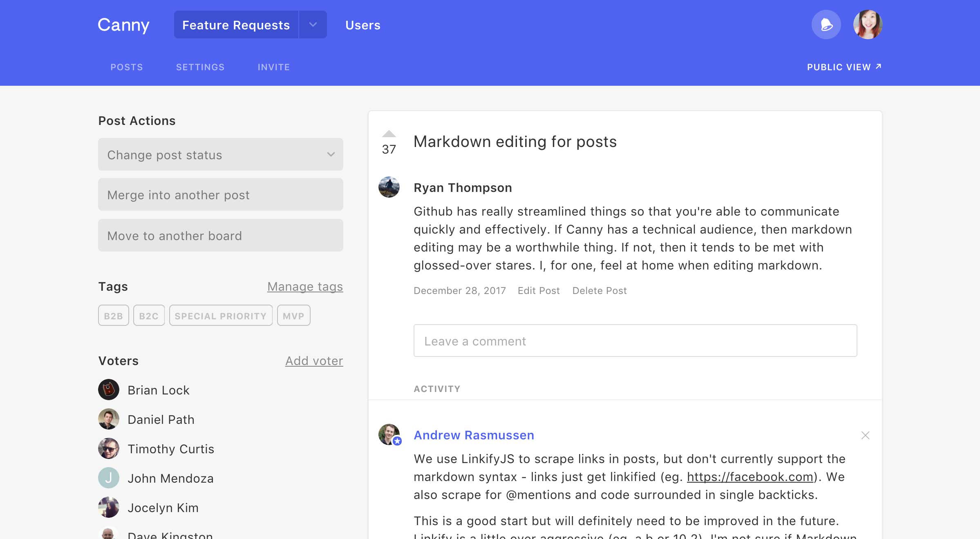Open the Public View link
The height and width of the screenshot is (539, 980).
click(844, 67)
